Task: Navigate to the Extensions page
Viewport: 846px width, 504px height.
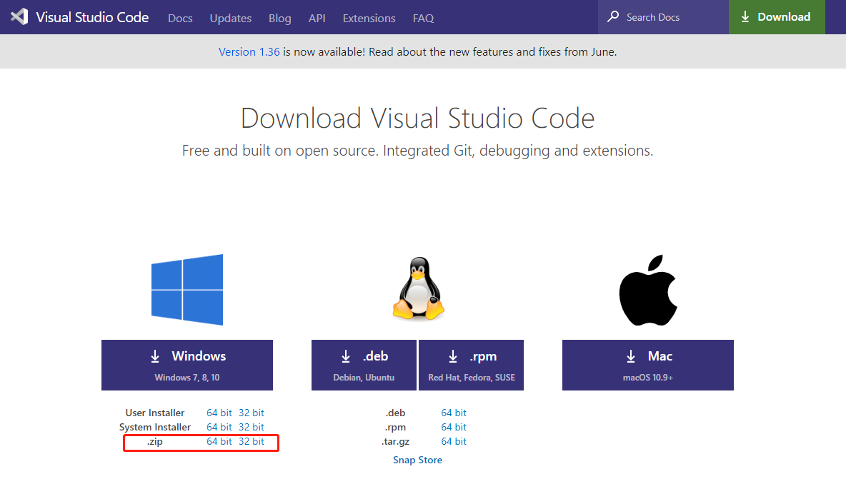Action: point(369,18)
